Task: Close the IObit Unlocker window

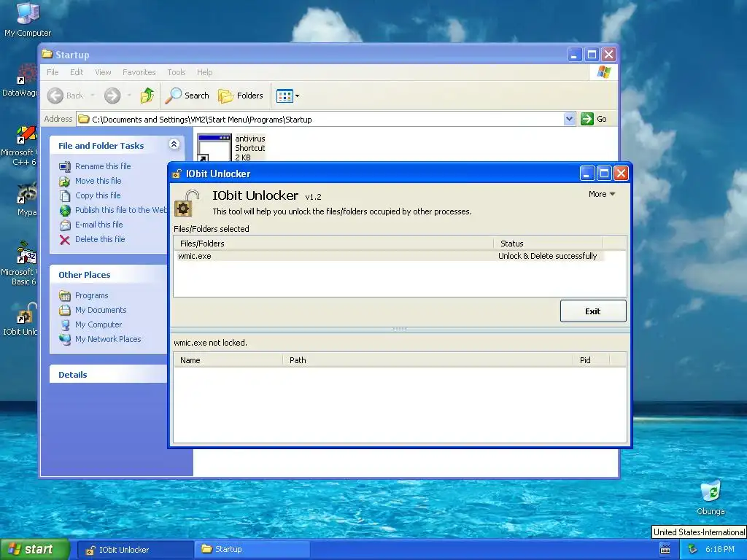Action: 621,174
